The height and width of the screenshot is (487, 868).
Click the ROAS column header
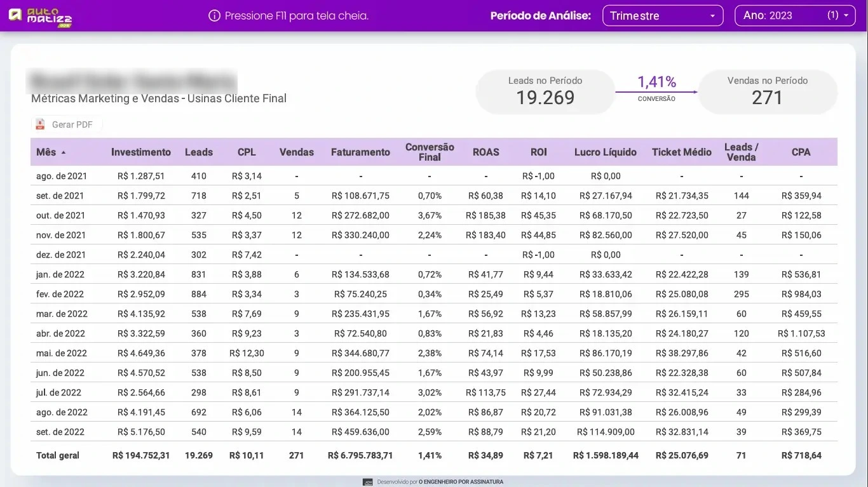tap(486, 152)
